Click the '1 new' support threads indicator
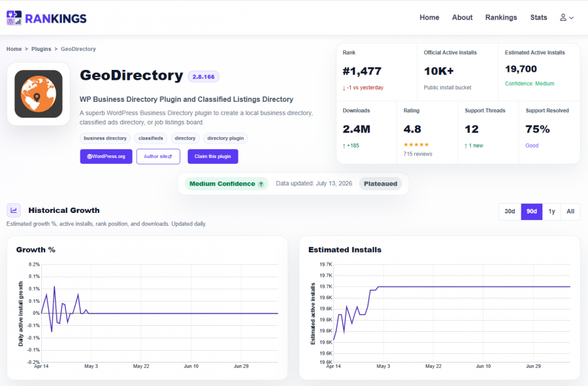 [474, 146]
